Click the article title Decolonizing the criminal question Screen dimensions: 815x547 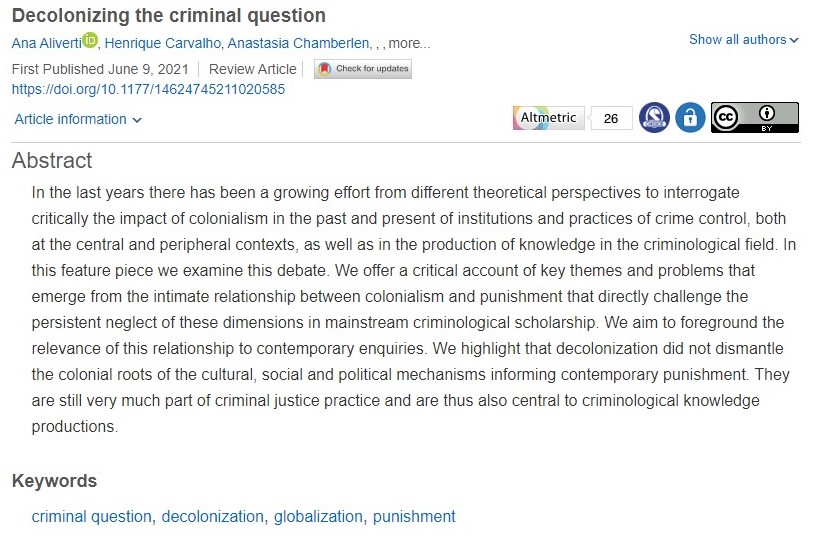pos(168,15)
